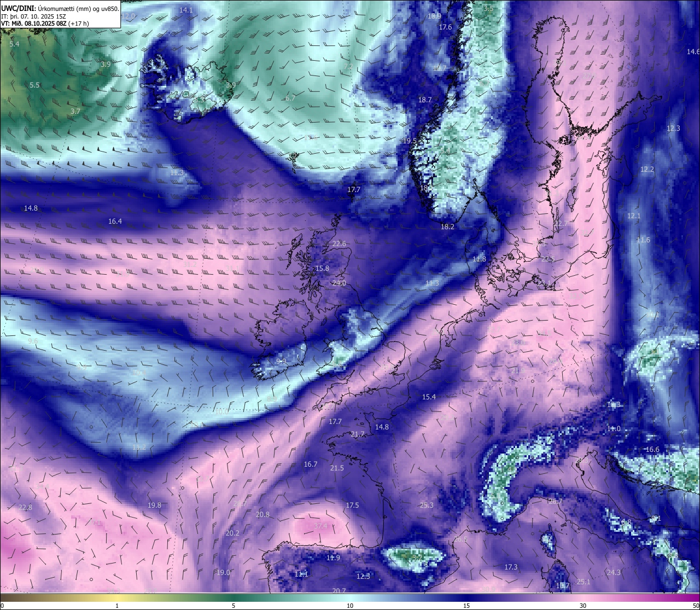Click the legend tick label 10
The image size is (700, 610).
(350, 606)
